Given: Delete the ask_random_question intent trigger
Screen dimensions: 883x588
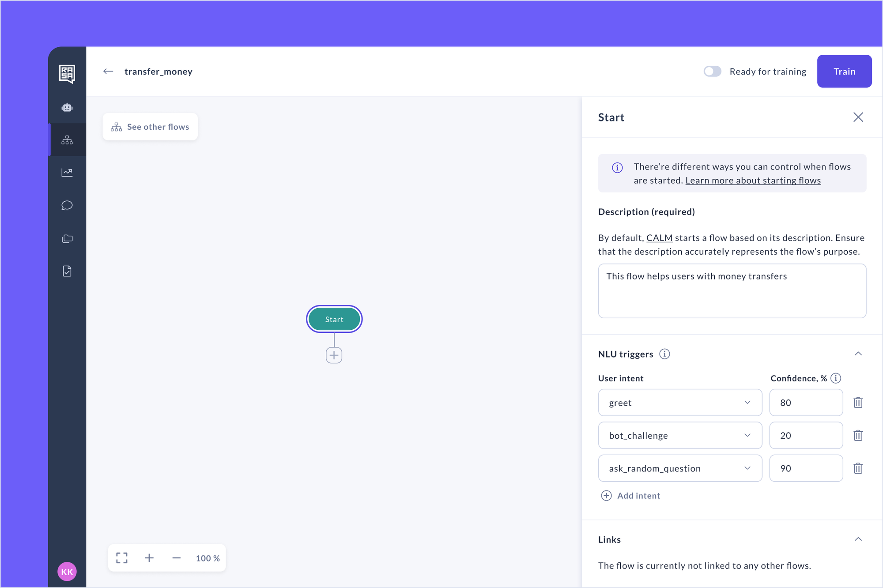Looking at the screenshot, I should coord(858,468).
